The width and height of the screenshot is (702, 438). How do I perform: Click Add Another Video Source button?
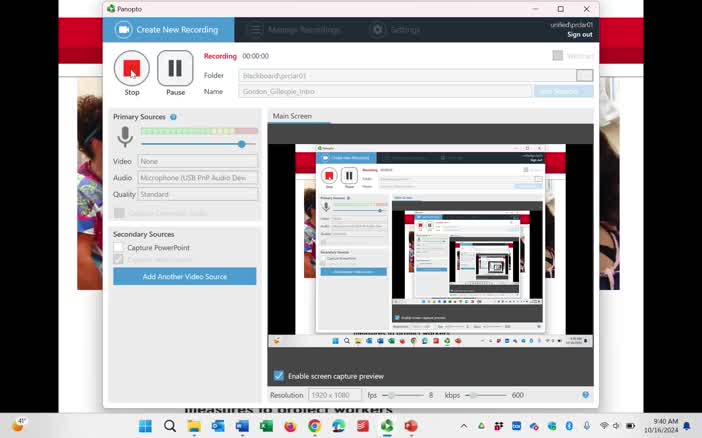[184, 276]
